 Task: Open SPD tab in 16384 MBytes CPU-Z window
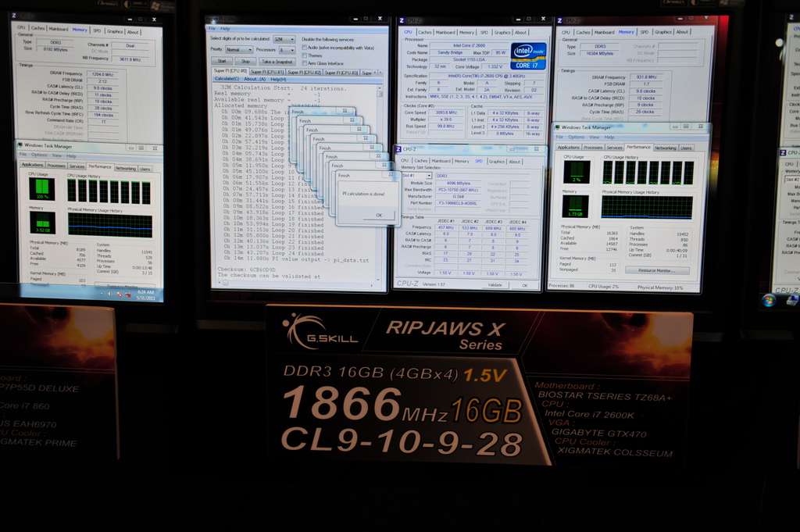[x=645, y=32]
